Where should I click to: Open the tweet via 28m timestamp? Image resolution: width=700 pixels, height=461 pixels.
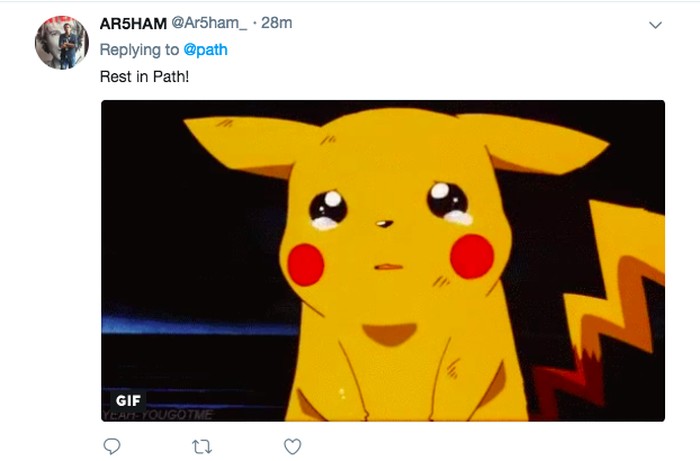click(276, 24)
